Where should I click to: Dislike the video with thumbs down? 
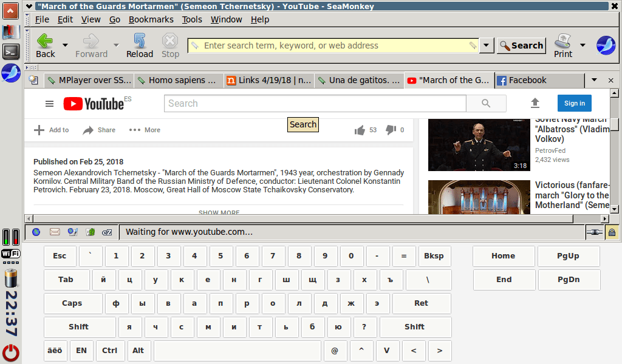(391, 130)
